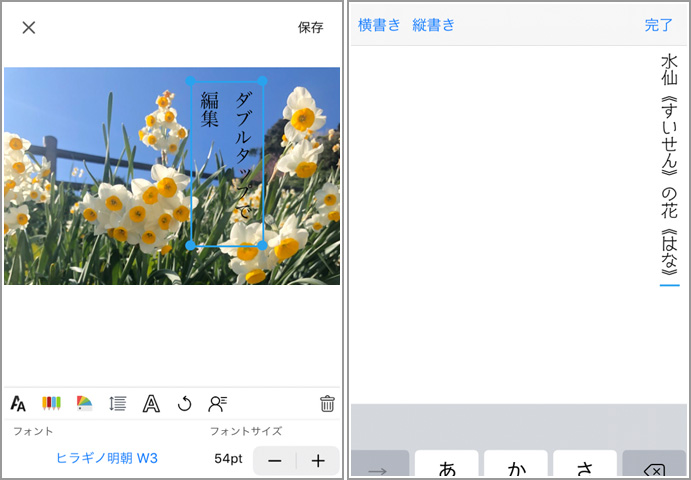Tap the フォントサイズ label

tap(246, 431)
